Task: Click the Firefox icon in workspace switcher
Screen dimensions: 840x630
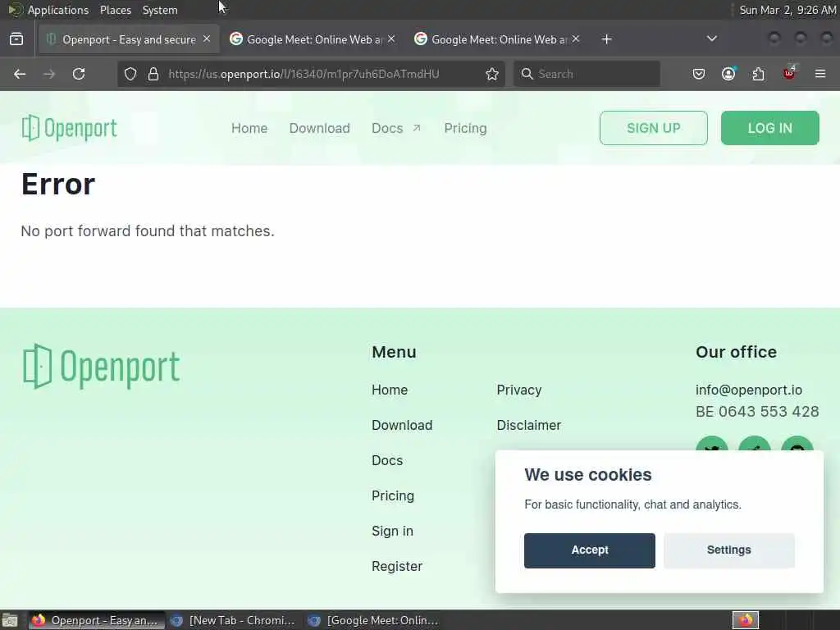Action: click(746, 620)
